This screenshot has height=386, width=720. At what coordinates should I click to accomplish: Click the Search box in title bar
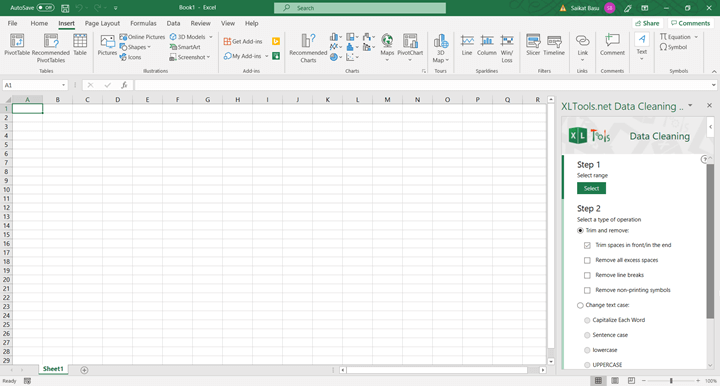(x=360, y=8)
